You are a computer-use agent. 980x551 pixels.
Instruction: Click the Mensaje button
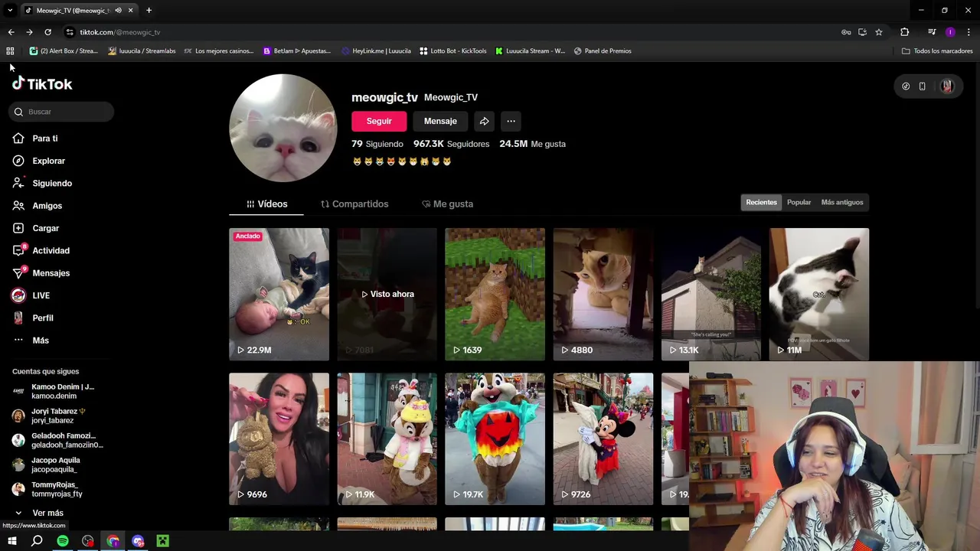click(x=440, y=121)
